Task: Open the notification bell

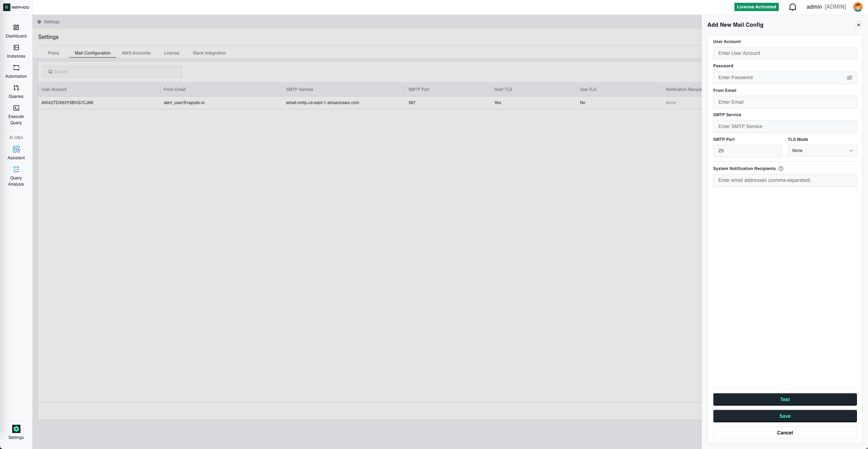Action: click(x=793, y=7)
